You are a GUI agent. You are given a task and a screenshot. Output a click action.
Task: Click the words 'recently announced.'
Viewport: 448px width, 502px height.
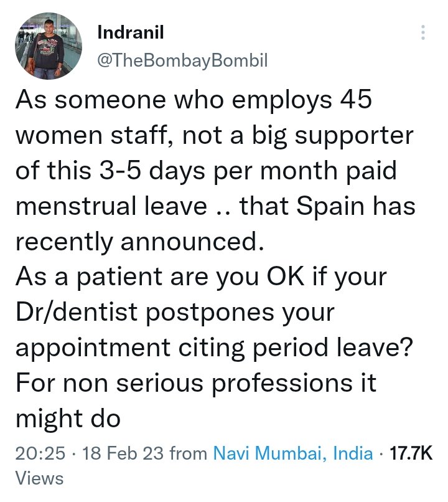pos(140,241)
